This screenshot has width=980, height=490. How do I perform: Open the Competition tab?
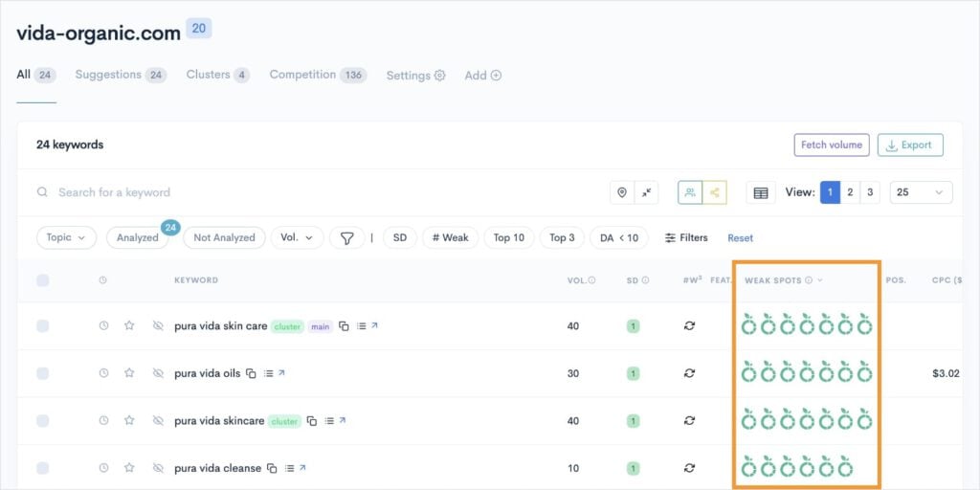coord(318,75)
